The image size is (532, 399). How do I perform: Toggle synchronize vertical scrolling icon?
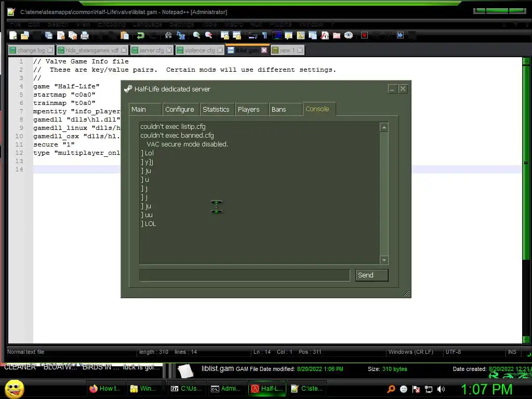coord(224,35)
